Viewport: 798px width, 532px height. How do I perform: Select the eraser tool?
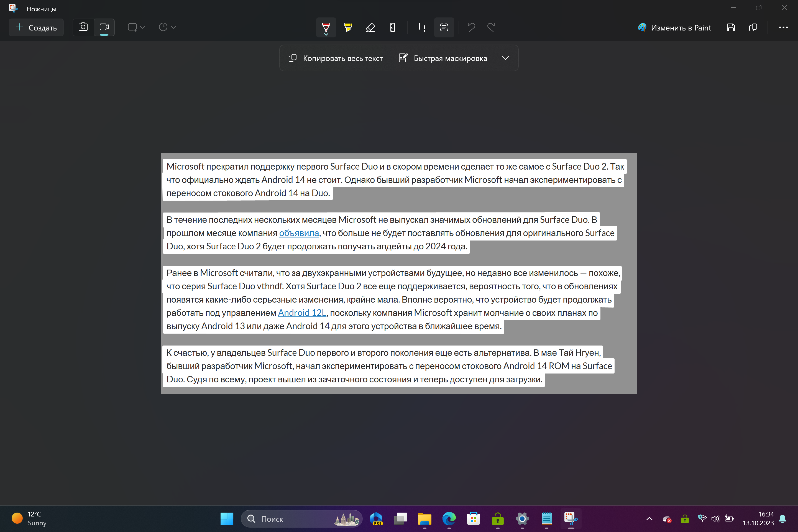point(370,27)
